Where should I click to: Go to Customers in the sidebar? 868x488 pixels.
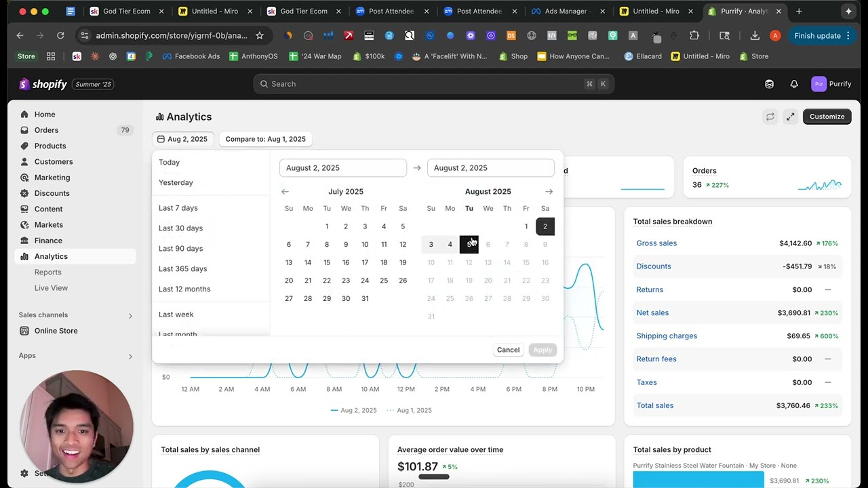pyautogui.click(x=54, y=162)
